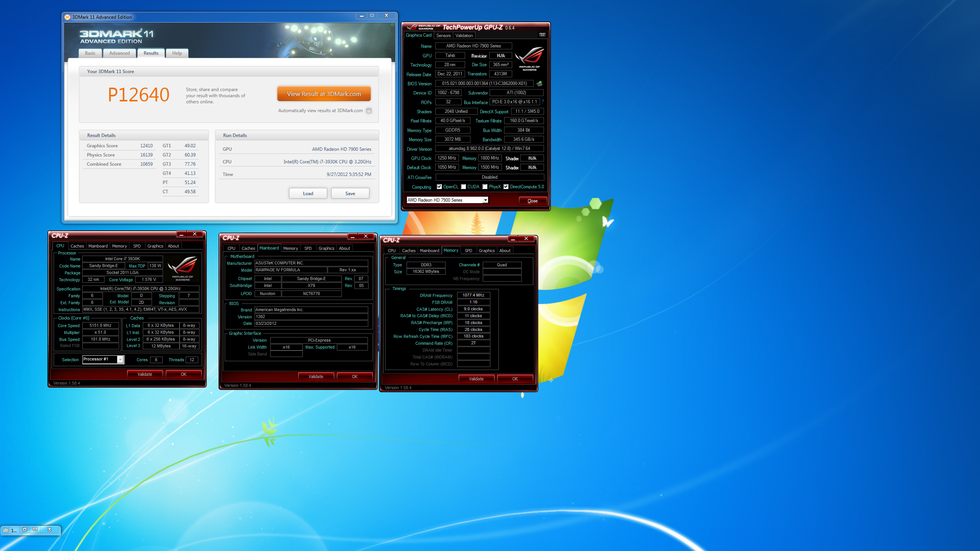Screen dimensions: 980x551
Task: Take a screenshot with GPU-Z camera icon
Action: [x=542, y=35]
